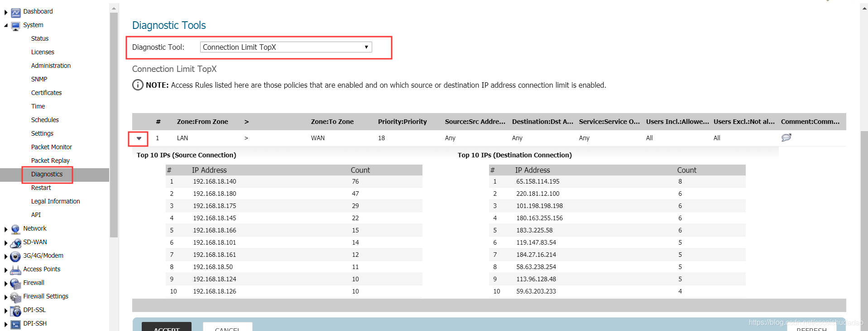Click source IP 192.168.18.50
This screenshot has height=331, width=868.
pos(213,267)
